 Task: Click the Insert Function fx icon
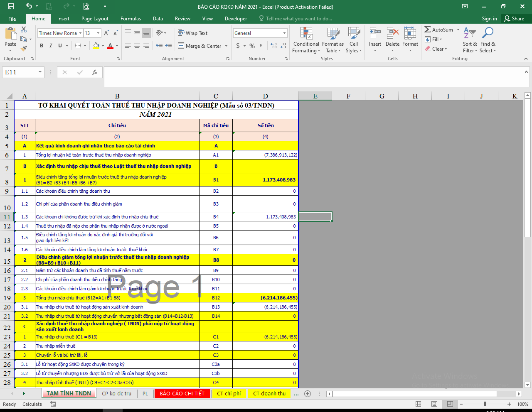(95, 72)
